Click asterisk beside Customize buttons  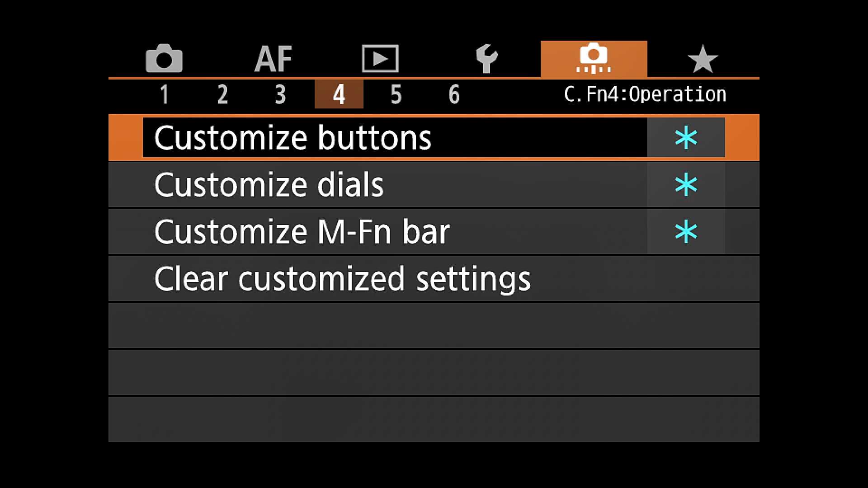(686, 138)
